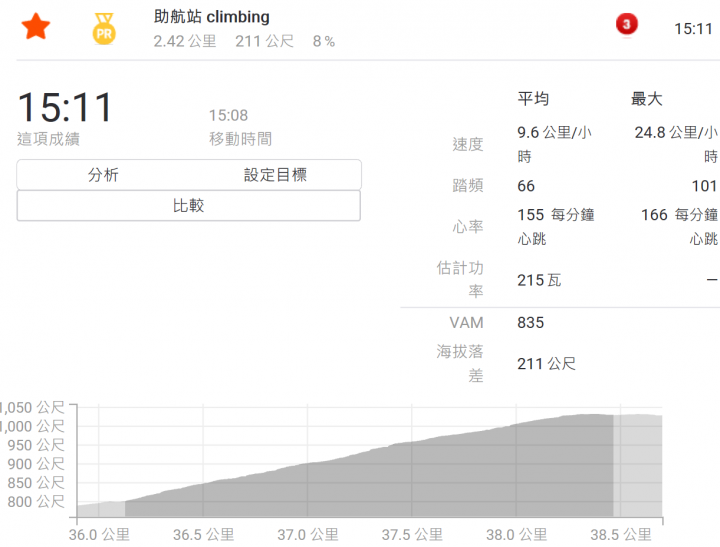Screen dimensions: 720x547
Task: Click the 估計功率 row label
Action: tap(460, 279)
